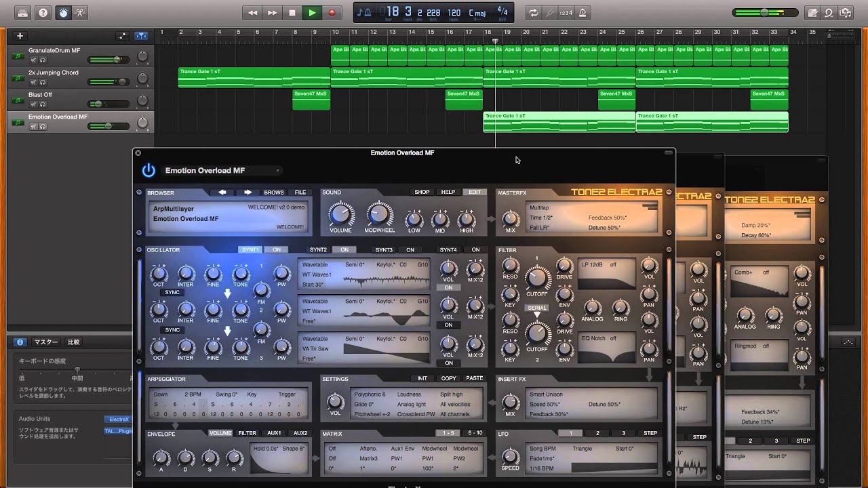Start recording with the red Record button
Screen dimensions: 868x488
click(332, 12)
